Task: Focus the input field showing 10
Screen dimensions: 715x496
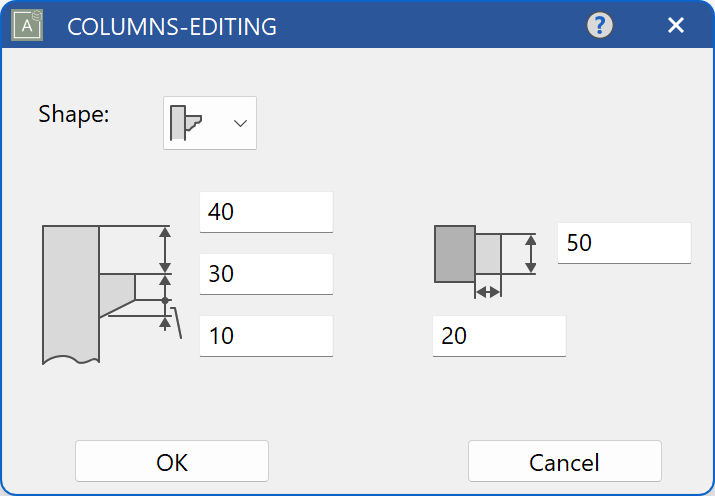Action: click(266, 336)
